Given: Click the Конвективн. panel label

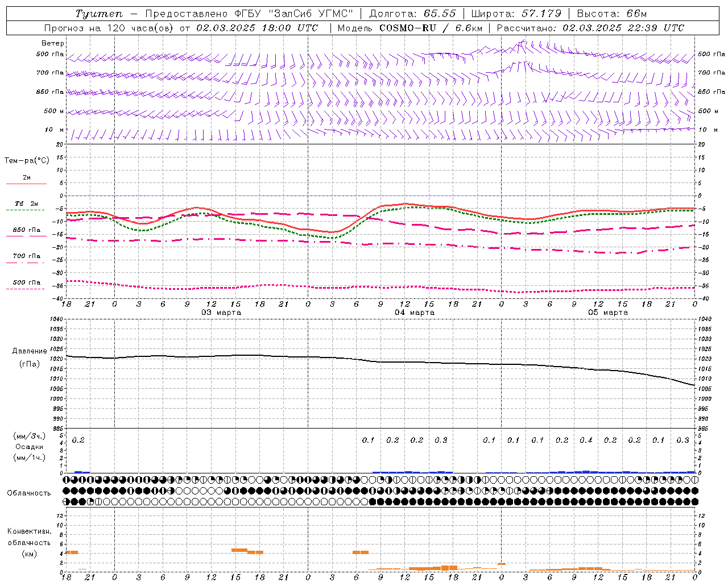Looking at the screenshot, I should [29, 531].
